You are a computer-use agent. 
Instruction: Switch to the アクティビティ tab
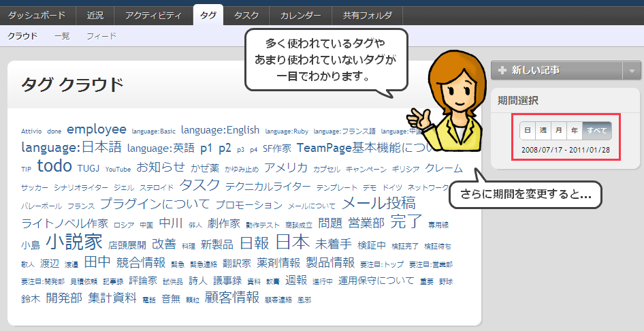153,14
